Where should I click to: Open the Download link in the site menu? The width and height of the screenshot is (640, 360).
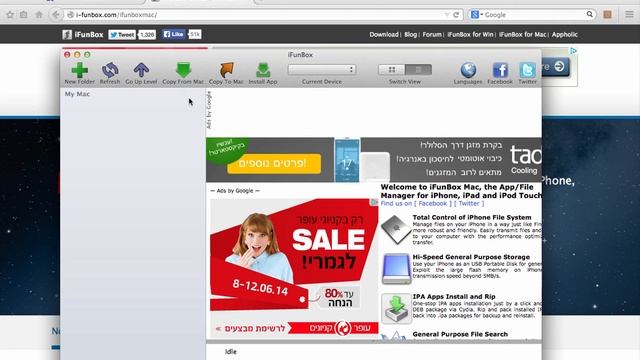coord(384,35)
